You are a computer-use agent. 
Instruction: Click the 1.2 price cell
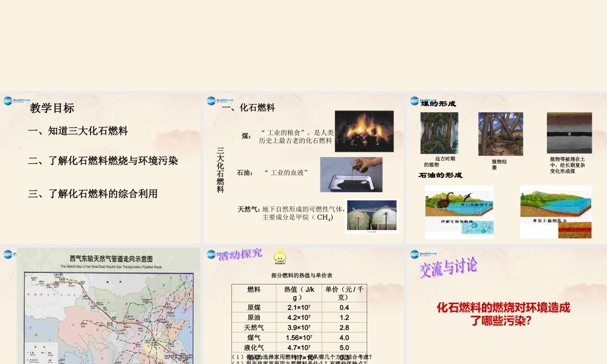click(344, 317)
